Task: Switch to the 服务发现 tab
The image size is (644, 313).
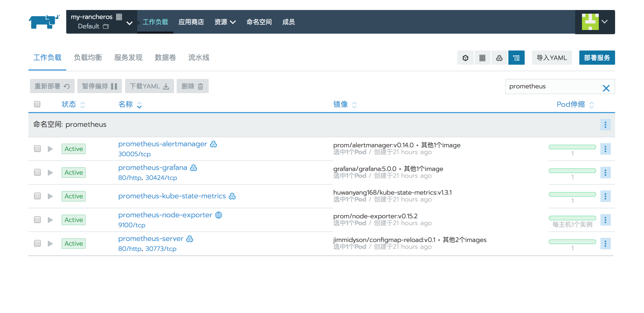Action: 128,58
